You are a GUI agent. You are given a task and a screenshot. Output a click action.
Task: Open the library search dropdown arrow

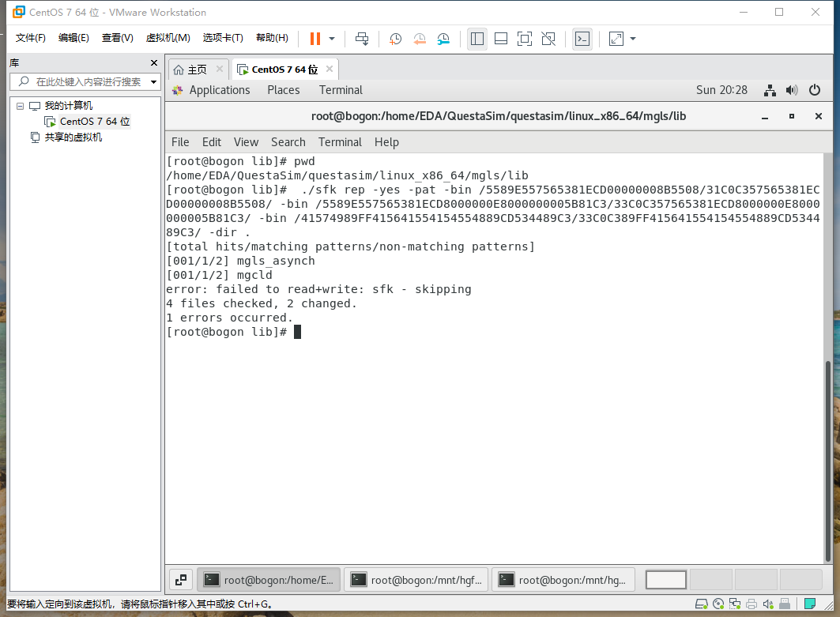[154, 82]
